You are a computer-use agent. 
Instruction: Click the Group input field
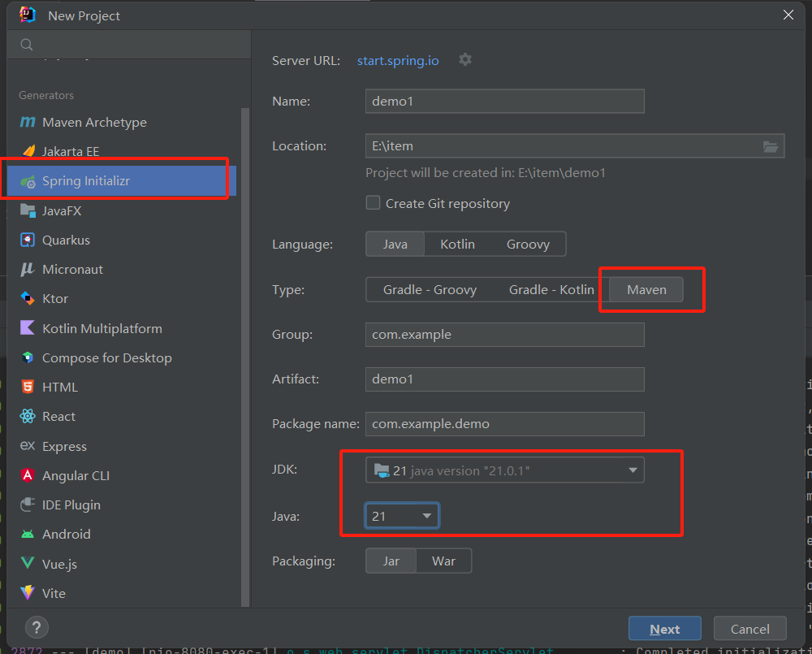point(505,334)
